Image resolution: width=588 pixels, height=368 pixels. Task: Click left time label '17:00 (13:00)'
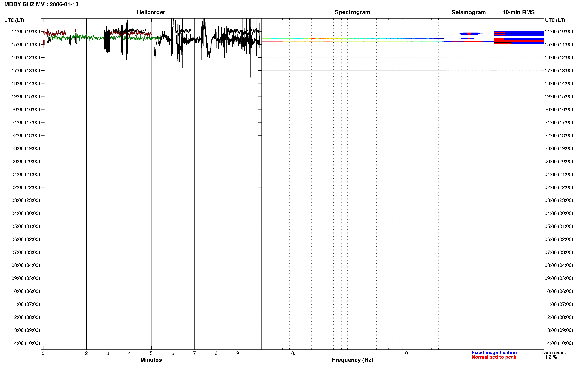[26, 71]
